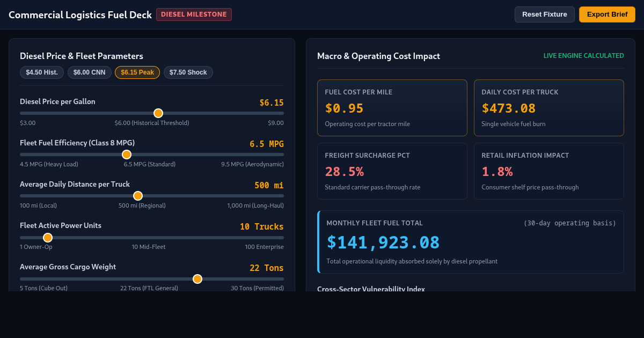
Task: Click the $0.95 fuel cost value
Action: [345, 108]
